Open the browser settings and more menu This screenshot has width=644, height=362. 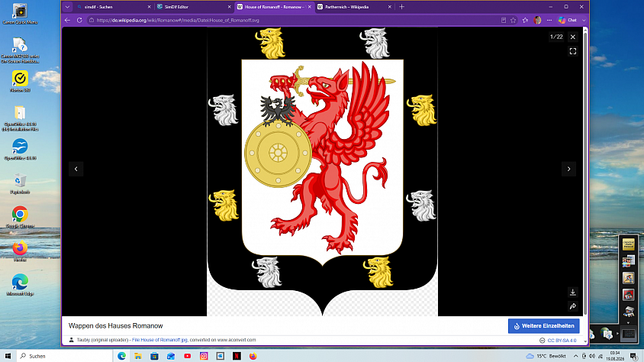[x=549, y=20]
